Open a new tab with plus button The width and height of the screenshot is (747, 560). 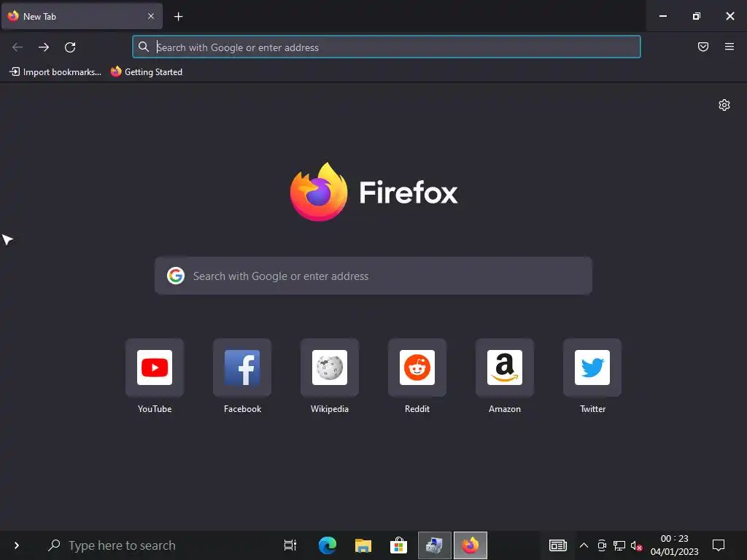178,17
